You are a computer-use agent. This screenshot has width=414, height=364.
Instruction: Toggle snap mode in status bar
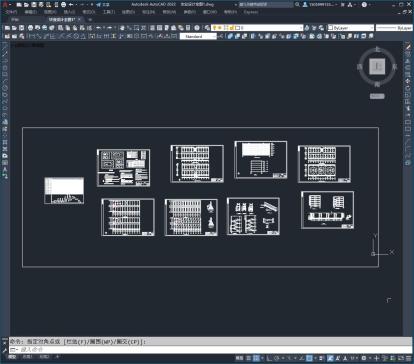click(256, 358)
